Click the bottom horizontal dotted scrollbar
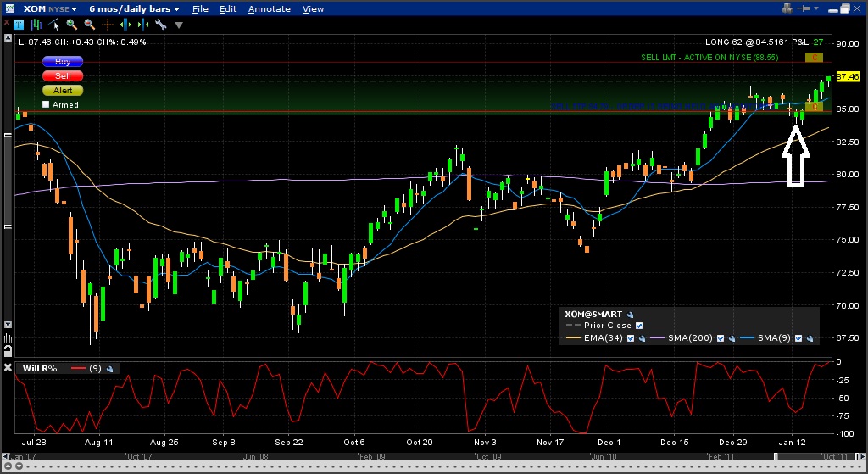Screen dimensions: 868x474 pyautogui.click(x=434, y=466)
